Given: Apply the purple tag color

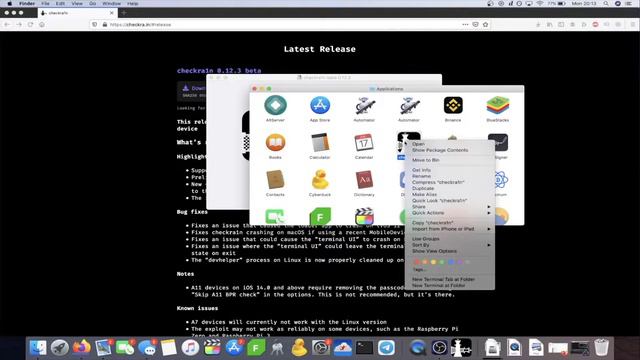Looking at the screenshot, I should (x=459, y=262).
